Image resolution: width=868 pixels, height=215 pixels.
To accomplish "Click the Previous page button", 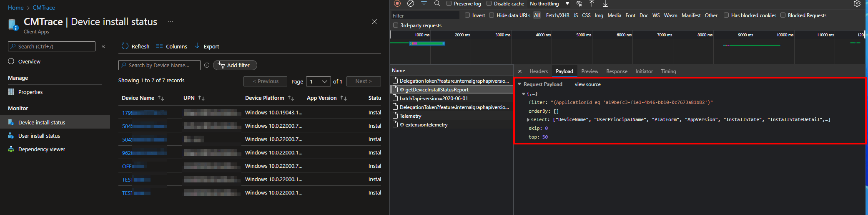I will coord(266,81).
